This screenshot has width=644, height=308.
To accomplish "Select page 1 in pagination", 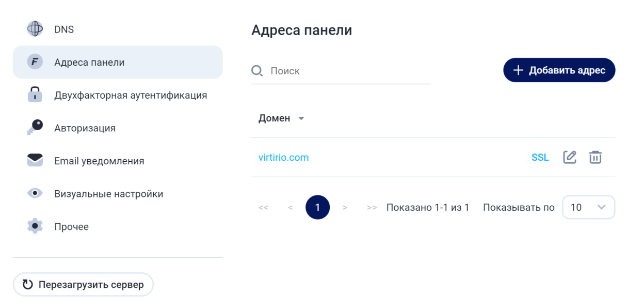I will tap(317, 207).
